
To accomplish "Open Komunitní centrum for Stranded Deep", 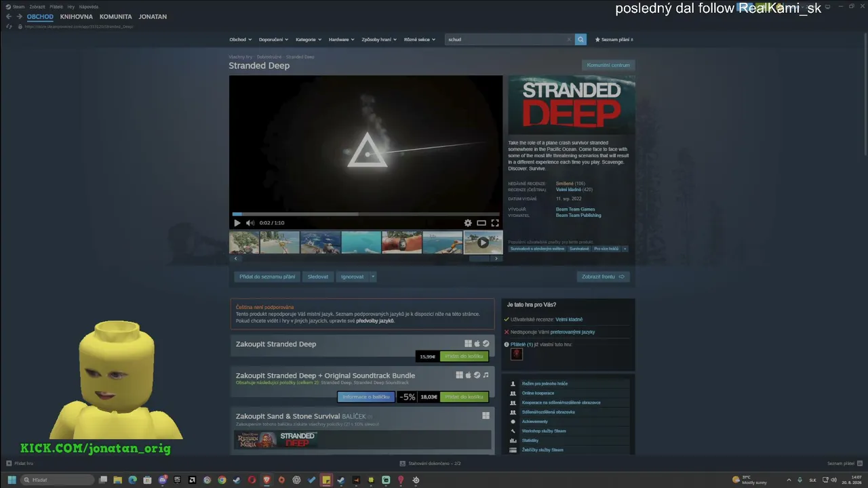I will point(608,65).
